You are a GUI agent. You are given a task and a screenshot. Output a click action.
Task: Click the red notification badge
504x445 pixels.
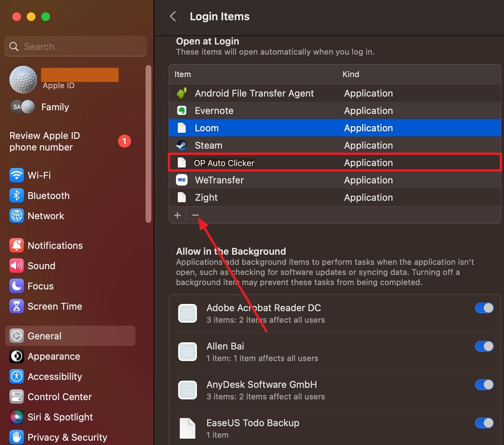click(124, 141)
